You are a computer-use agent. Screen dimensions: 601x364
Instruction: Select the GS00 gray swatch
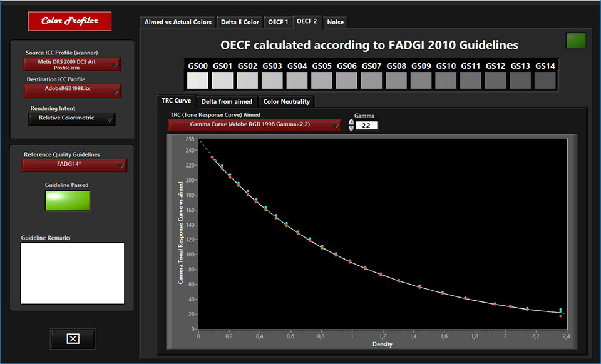[x=198, y=81]
